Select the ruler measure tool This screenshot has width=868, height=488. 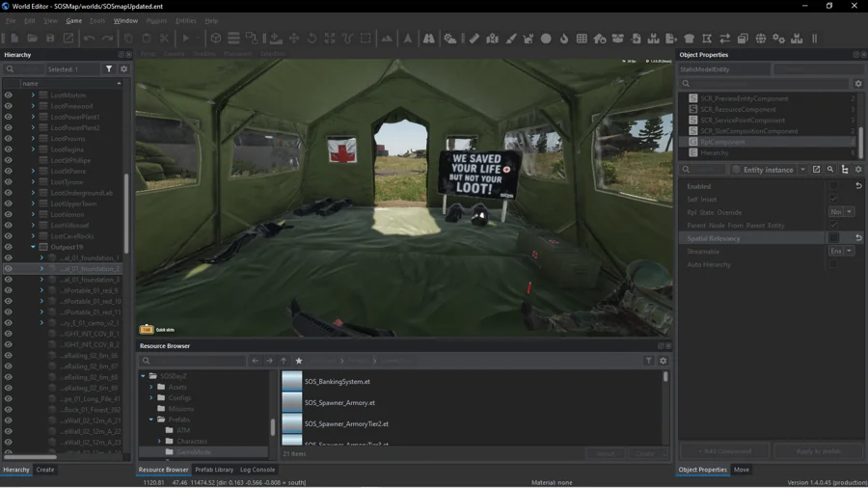475,39
